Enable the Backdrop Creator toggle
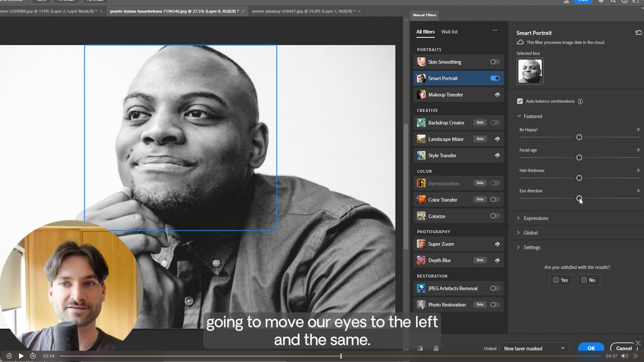Screen dimensions: 644x362 pyautogui.click(x=495, y=123)
